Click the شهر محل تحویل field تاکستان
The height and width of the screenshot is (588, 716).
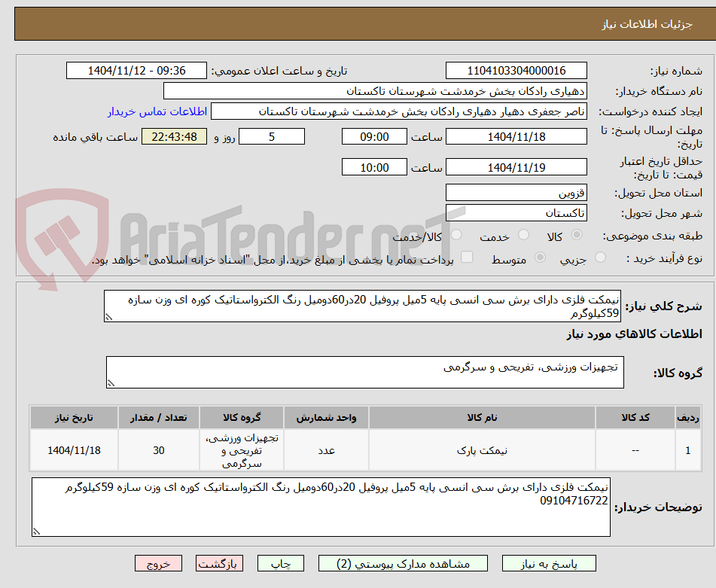[516, 213]
